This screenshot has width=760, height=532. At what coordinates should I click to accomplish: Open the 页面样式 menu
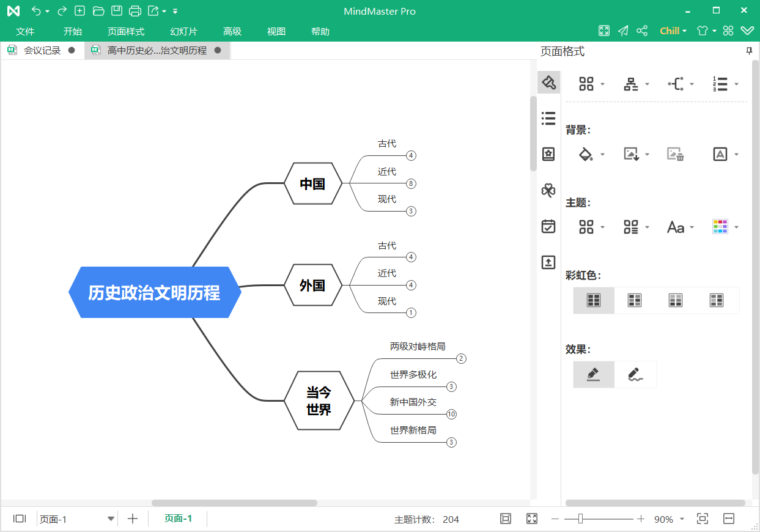point(126,32)
